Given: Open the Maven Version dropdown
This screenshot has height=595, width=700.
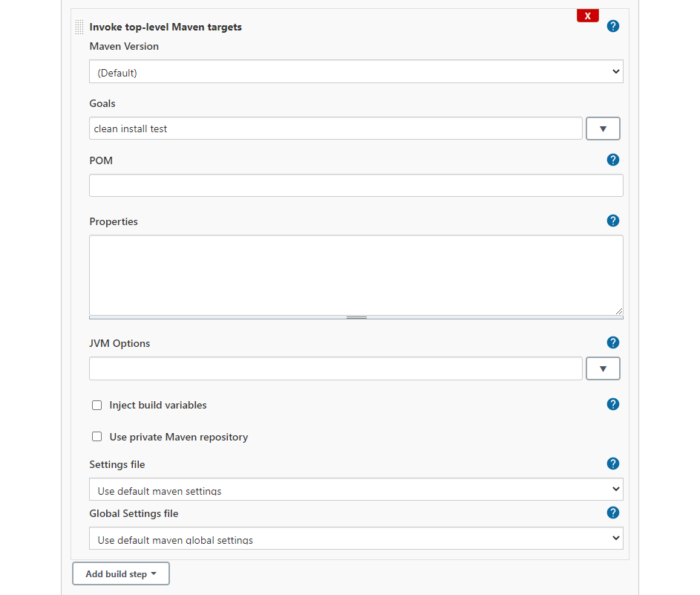Looking at the screenshot, I should 356,71.
